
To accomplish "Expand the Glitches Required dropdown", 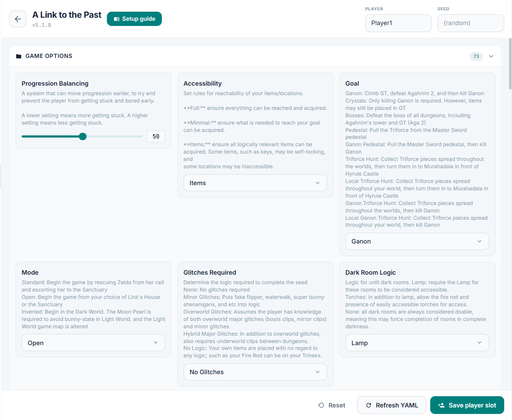I will pos(255,372).
